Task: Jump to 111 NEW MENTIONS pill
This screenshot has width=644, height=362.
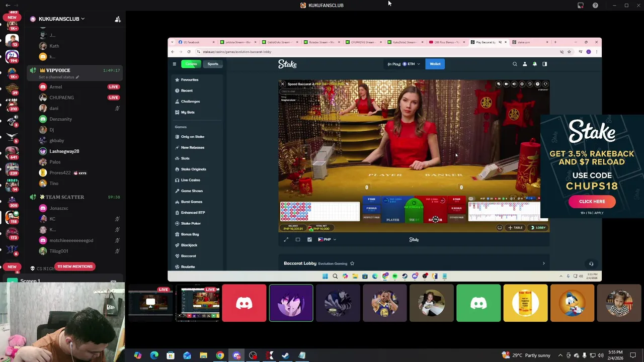Action: [x=74, y=266]
